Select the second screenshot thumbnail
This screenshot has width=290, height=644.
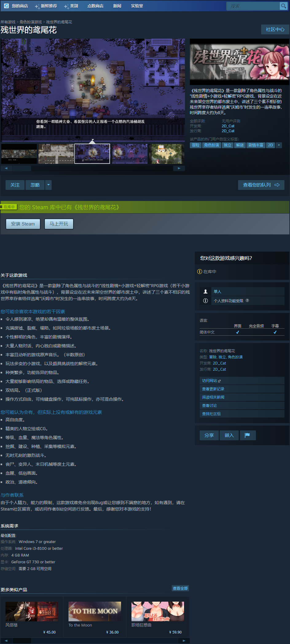pos(56,154)
